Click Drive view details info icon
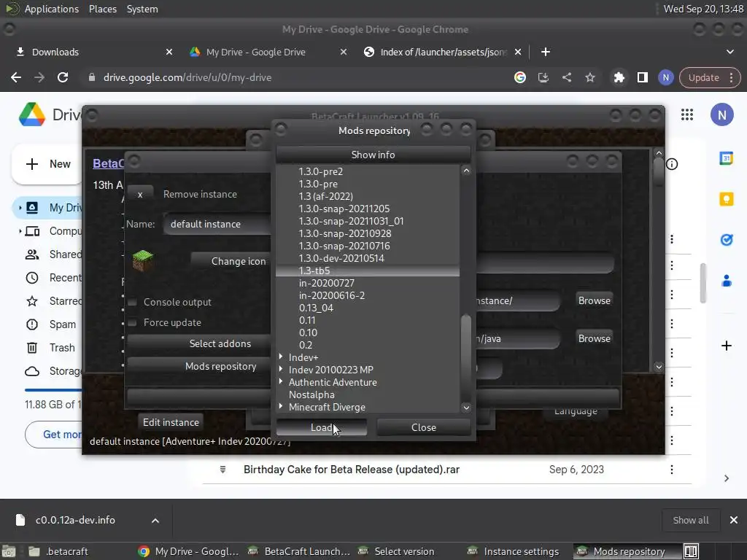Image resolution: width=747 pixels, height=560 pixels. coord(672,164)
